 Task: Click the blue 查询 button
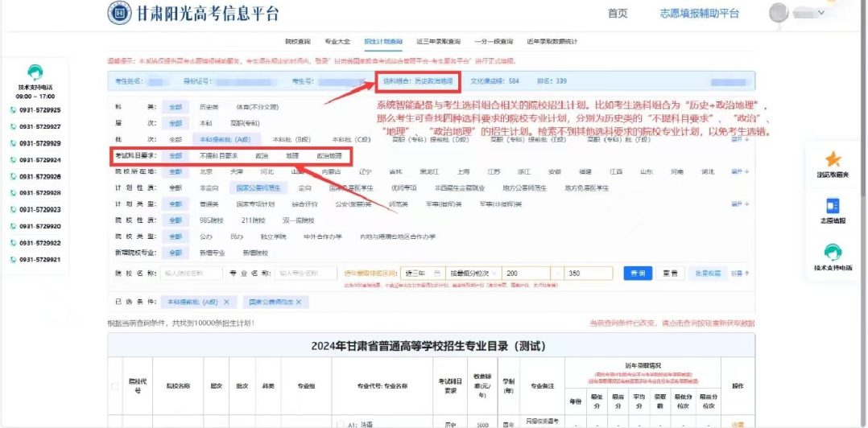pyautogui.click(x=638, y=274)
